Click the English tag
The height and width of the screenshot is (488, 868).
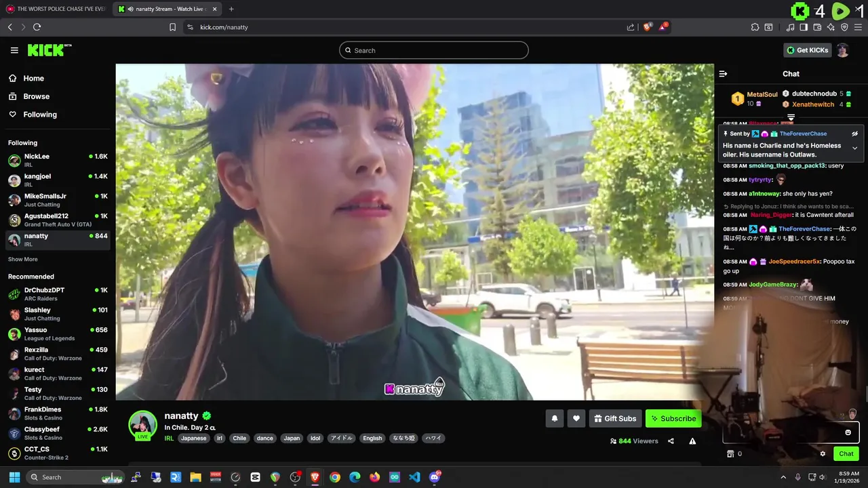(x=372, y=439)
